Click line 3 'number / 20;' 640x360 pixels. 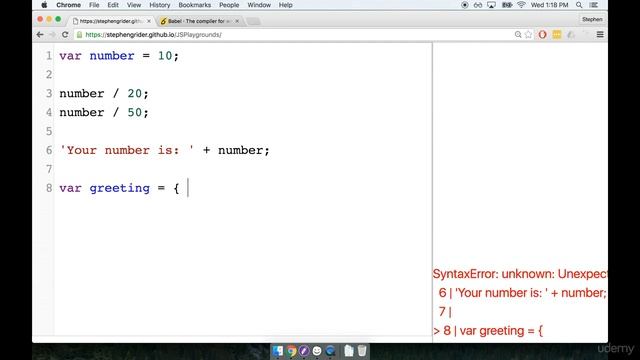104,93
